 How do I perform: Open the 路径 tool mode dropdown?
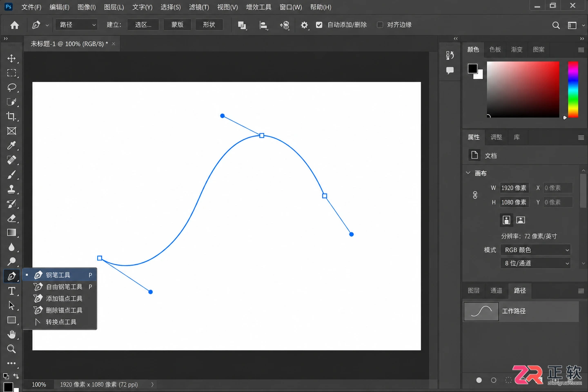(x=77, y=25)
